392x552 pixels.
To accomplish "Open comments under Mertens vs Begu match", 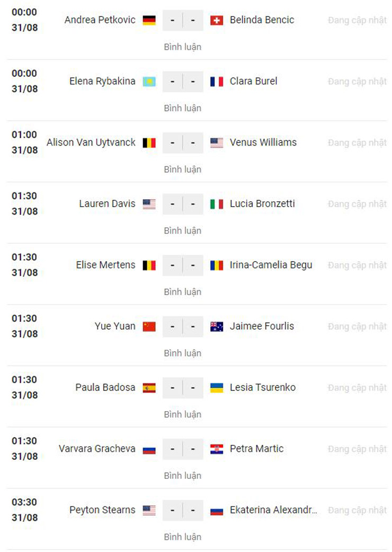I will [183, 292].
